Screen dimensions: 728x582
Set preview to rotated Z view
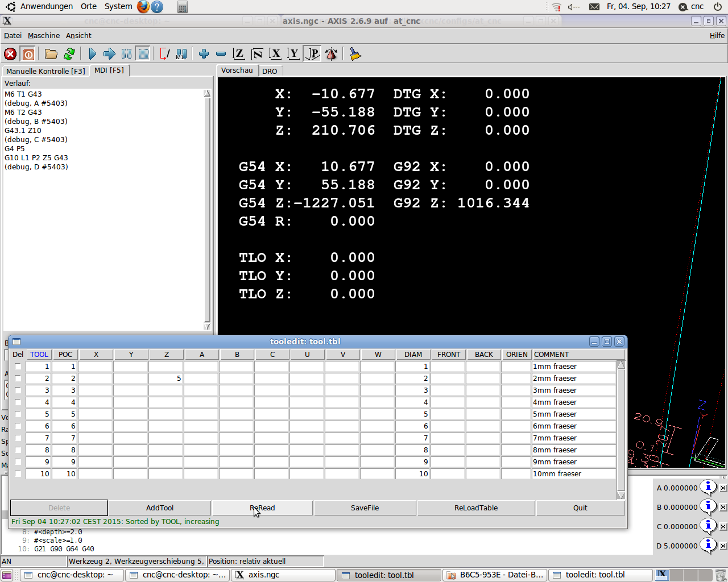(257, 54)
